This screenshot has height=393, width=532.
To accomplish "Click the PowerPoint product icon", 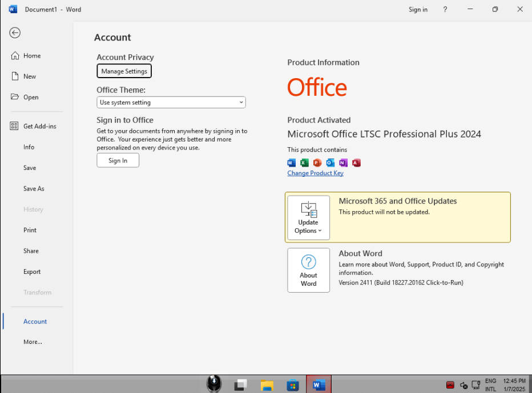I will 317,163.
